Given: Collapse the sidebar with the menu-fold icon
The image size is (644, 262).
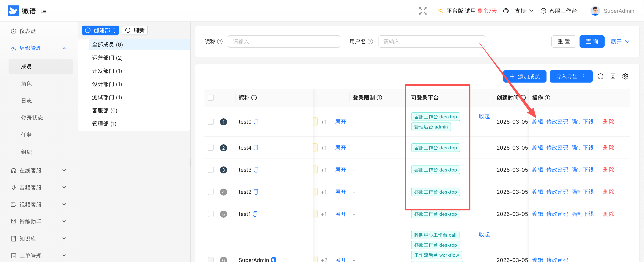Looking at the screenshot, I should click(44, 11).
